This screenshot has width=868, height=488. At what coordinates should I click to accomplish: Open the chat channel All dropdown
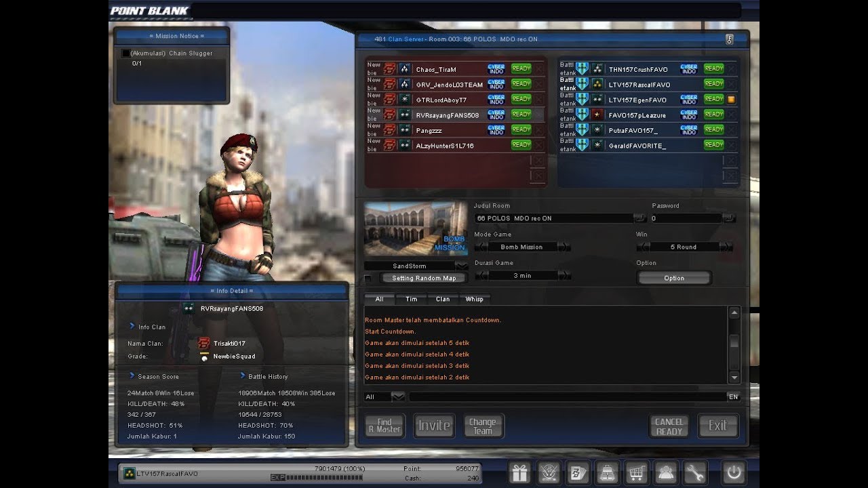tap(398, 396)
